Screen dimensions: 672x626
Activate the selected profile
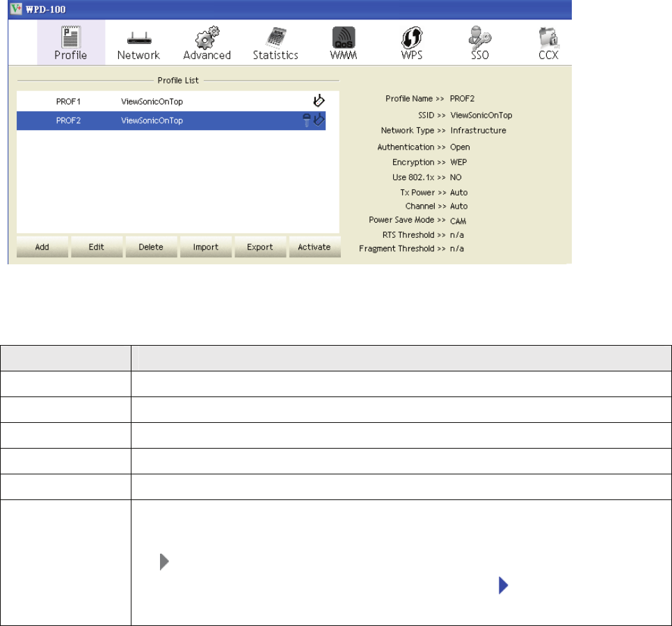pos(314,247)
